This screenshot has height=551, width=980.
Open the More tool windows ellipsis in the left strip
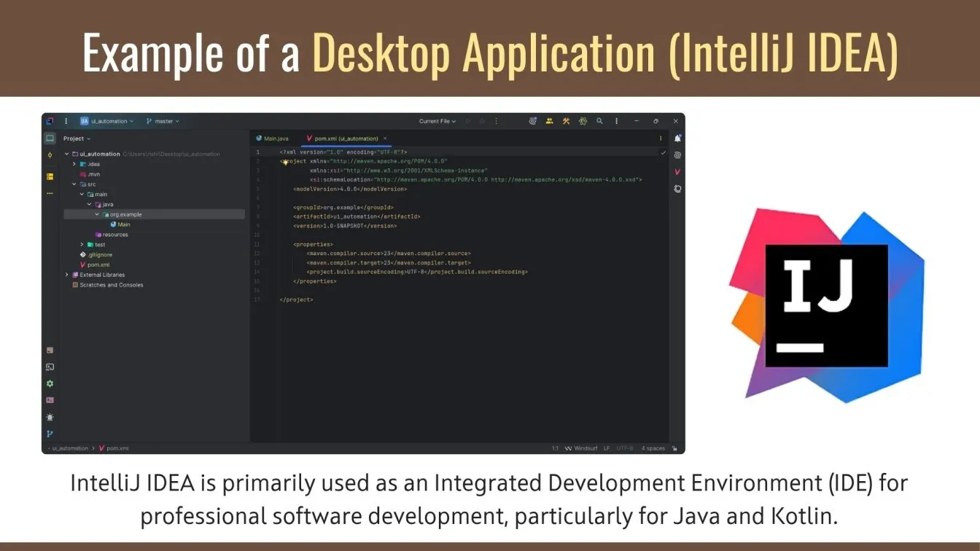(x=50, y=193)
